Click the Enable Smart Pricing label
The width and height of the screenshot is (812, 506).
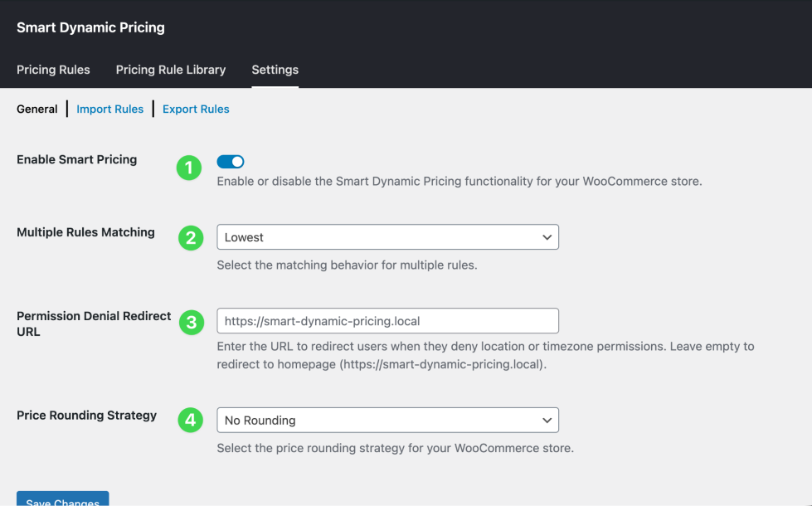pyautogui.click(x=76, y=159)
